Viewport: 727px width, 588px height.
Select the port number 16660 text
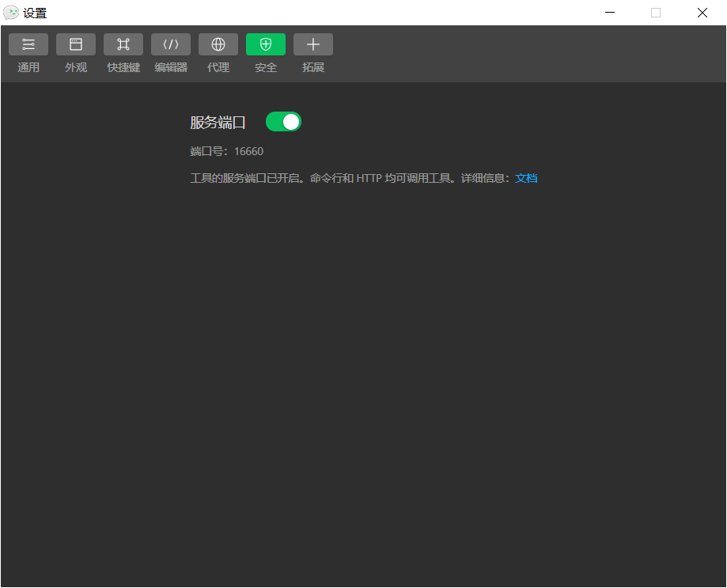(x=248, y=150)
